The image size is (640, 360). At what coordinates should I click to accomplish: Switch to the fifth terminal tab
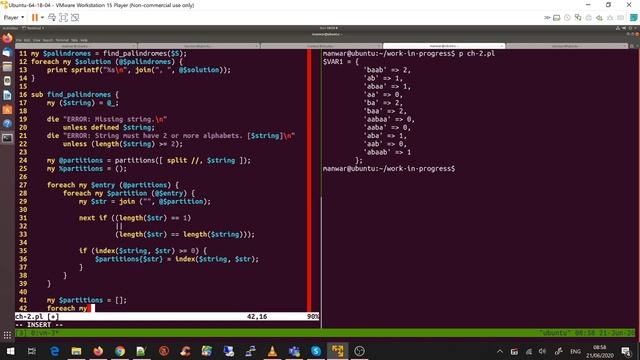click(566, 46)
